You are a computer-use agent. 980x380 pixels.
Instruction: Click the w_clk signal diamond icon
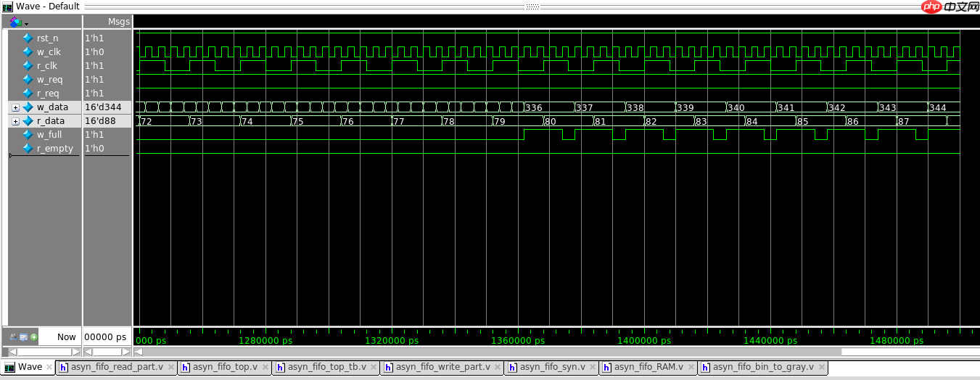(28, 51)
